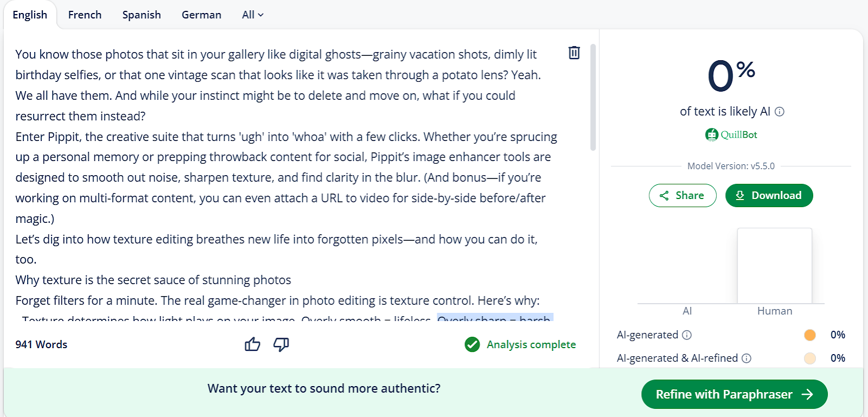Click the Human bar in the chart
Screen dimensions: 868x417
coord(774,266)
